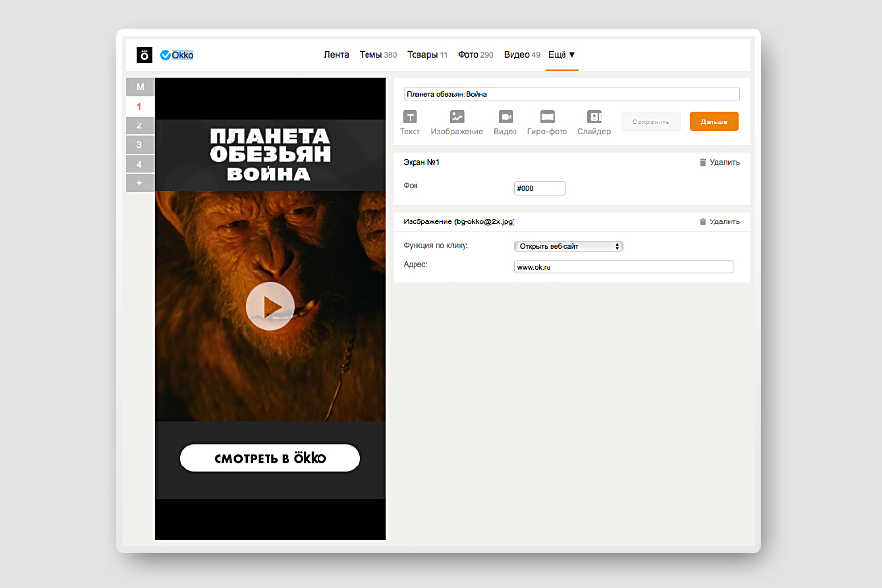Add a new screen with plus button
This screenshot has width=882, height=588.
[140, 183]
